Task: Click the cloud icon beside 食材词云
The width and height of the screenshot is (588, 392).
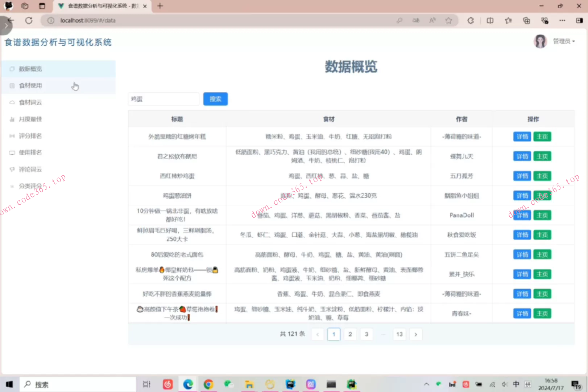Action: (x=12, y=102)
